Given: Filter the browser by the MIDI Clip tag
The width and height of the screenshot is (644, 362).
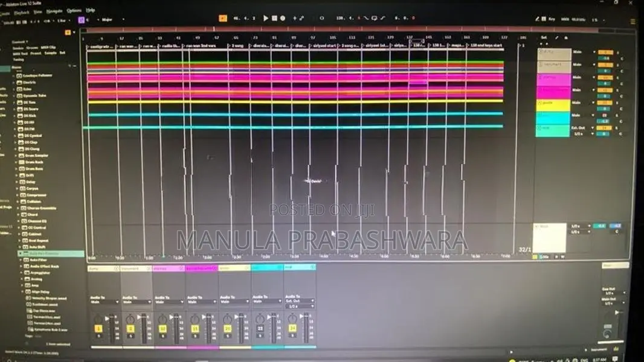Looking at the screenshot, I should pyautogui.click(x=48, y=48).
